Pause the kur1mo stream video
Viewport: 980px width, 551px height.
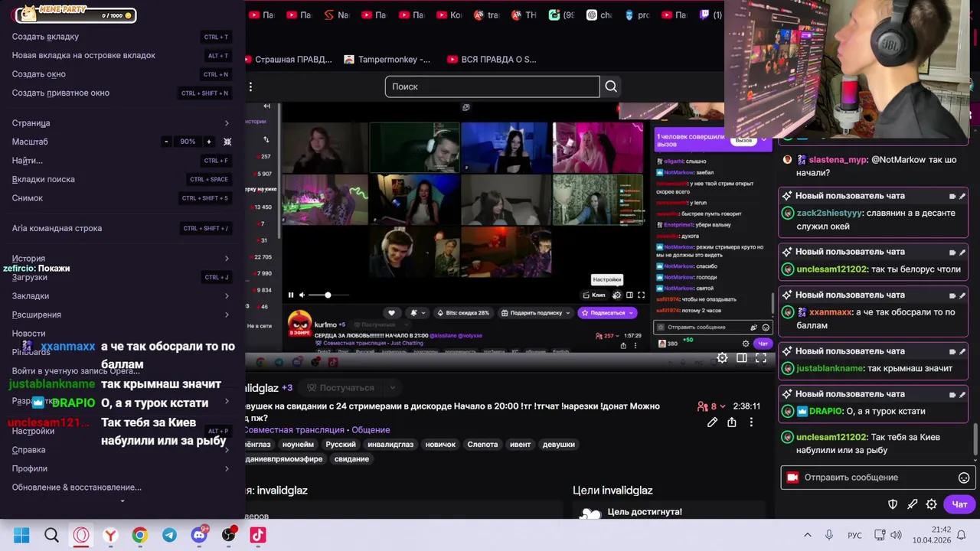click(291, 295)
